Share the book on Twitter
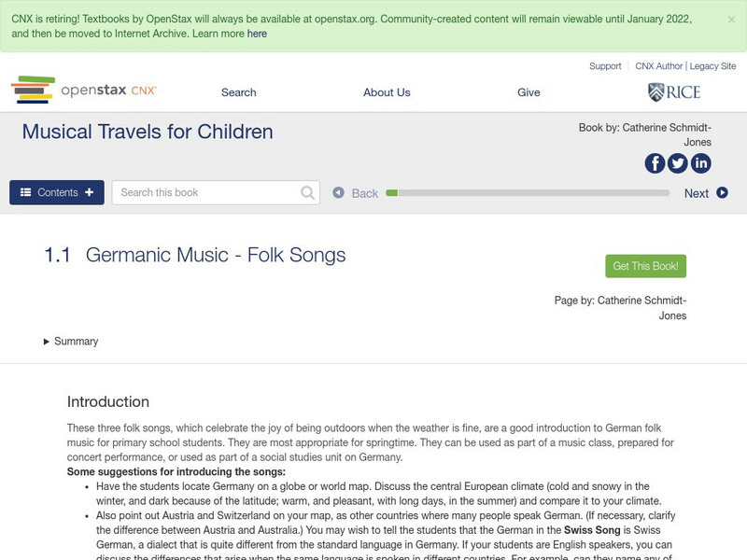The height and width of the screenshot is (560, 747). tap(678, 163)
